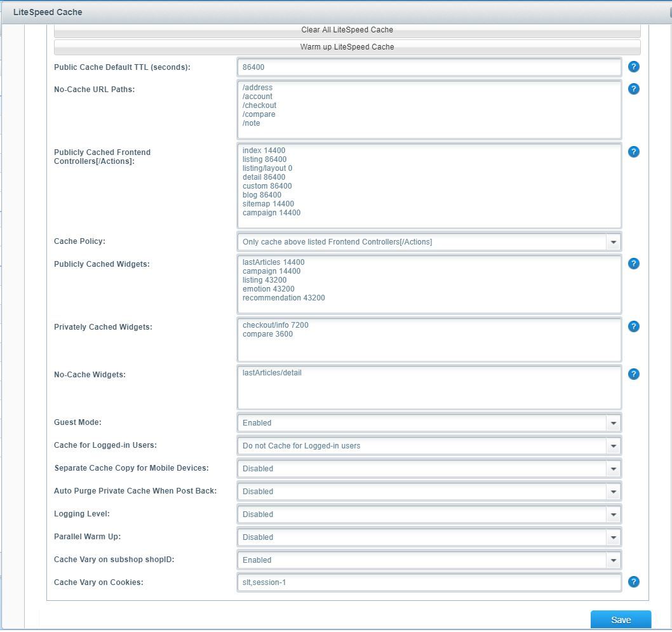Click into Publicly Cached Widgets textarea
Viewport: 672px width, 632px height.
(x=429, y=285)
